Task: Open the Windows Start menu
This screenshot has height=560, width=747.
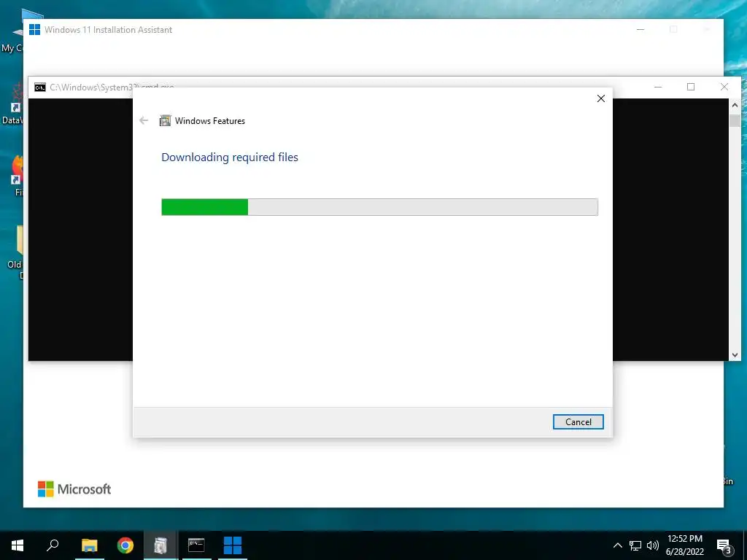Action: pyautogui.click(x=18, y=545)
